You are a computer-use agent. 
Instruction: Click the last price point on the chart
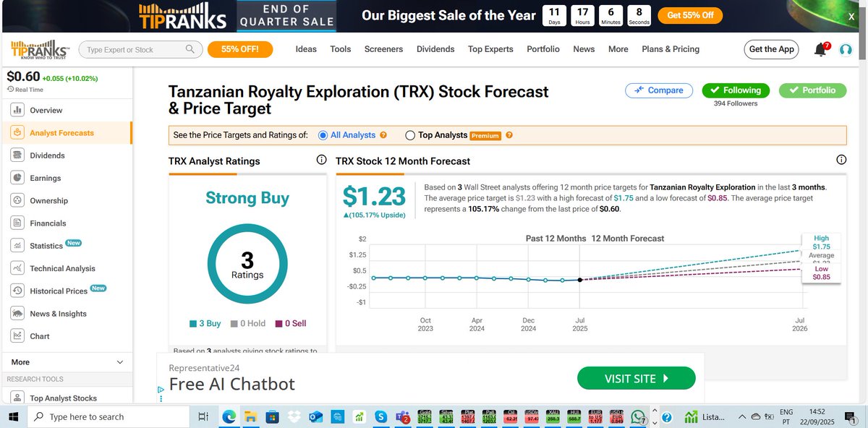coord(580,280)
